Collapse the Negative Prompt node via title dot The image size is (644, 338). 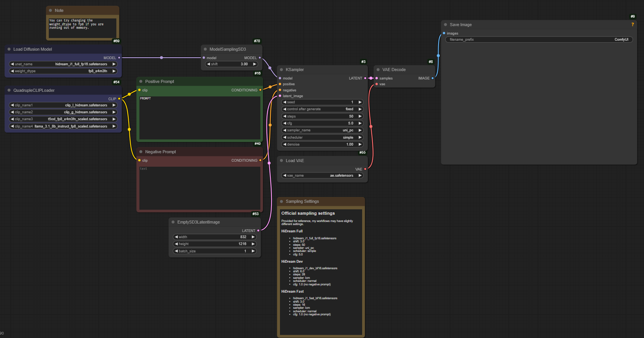pyautogui.click(x=141, y=152)
